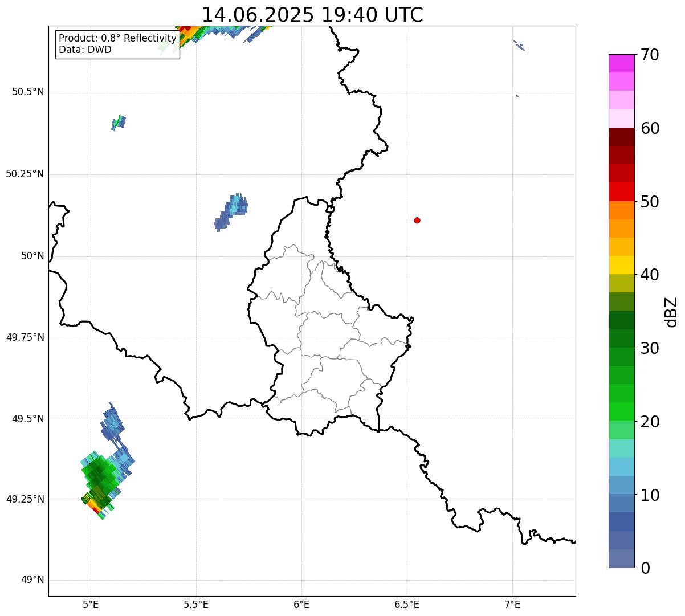Image resolution: width=685 pixels, height=616 pixels.
Task: Click the 49.25°N latitude label
Action: [x=25, y=499]
